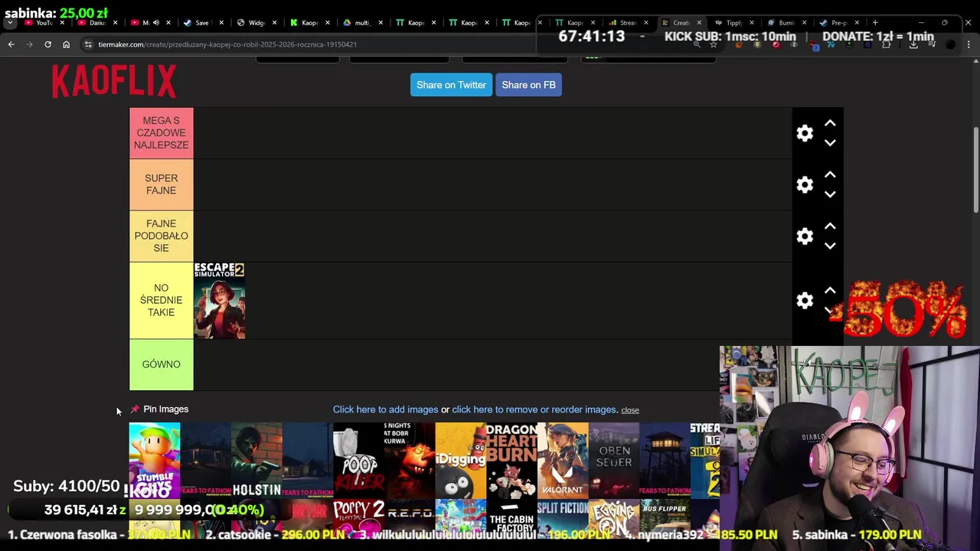The height and width of the screenshot is (551, 980).
Task: Move FAJNE PODOBAŁO SIE row down
Action: point(830,246)
